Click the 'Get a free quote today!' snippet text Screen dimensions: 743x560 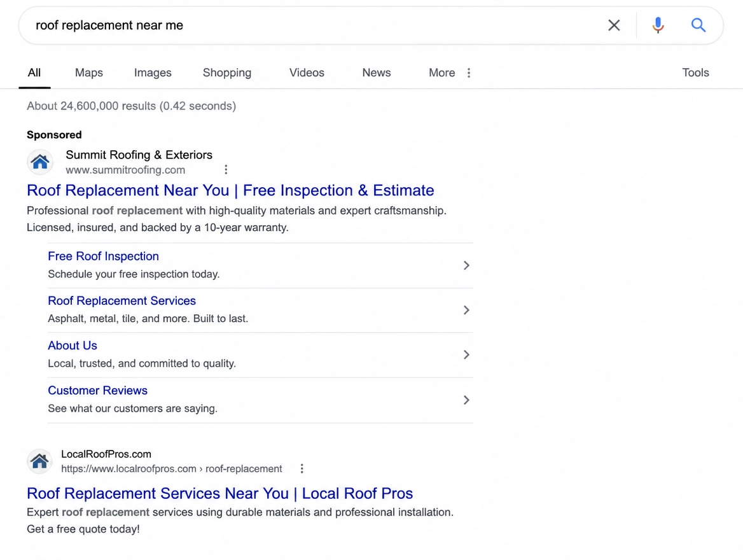pyautogui.click(x=83, y=529)
